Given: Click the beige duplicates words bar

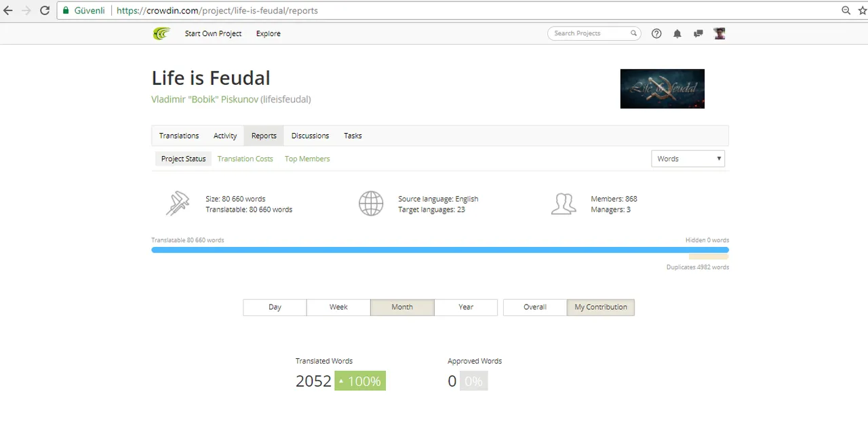Looking at the screenshot, I should click(x=709, y=256).
